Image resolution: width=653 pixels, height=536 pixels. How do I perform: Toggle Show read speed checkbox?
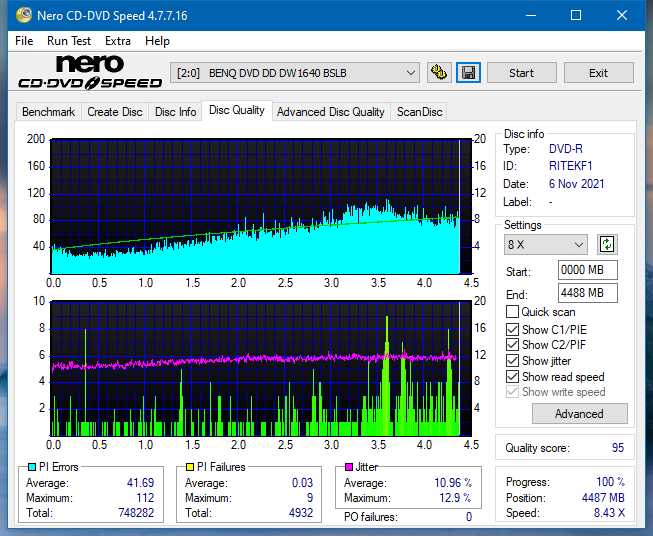click(x=512, y=376)
